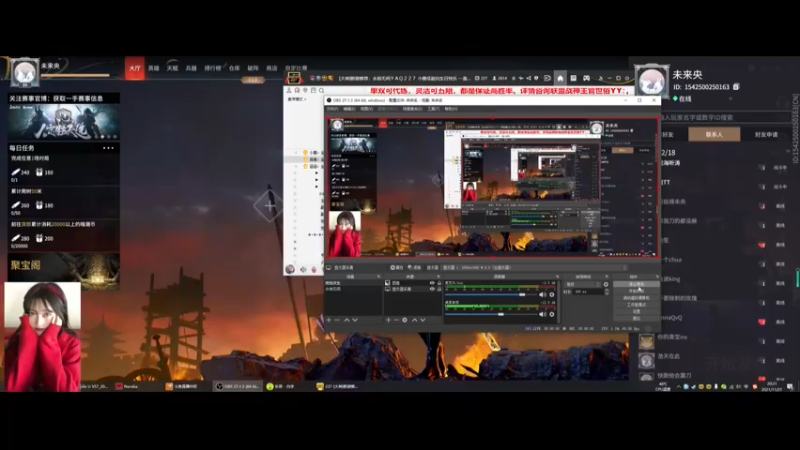Open the 每日任务 three-dots menu
This screenshot has height=450, width=800.
[x=108, y=148]
